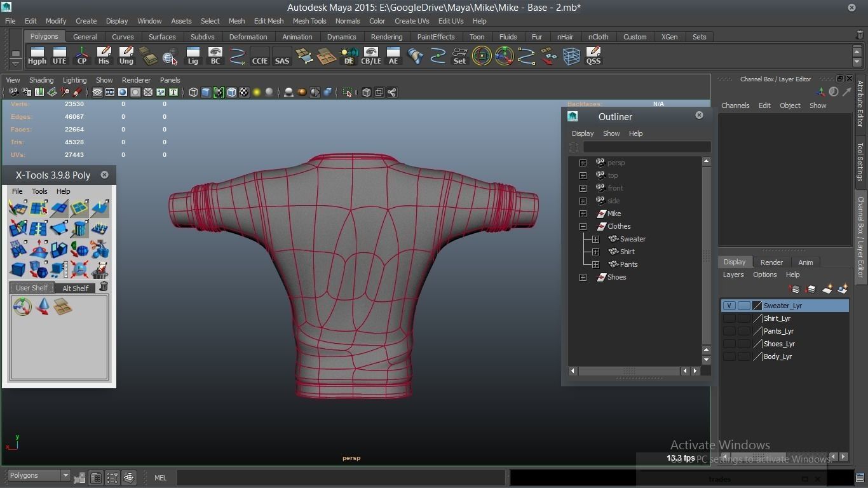The width and height of the screenshot is (868, 488).
Task: Expand the persp camera node in Outliner
Action: [x=583, y=163]
